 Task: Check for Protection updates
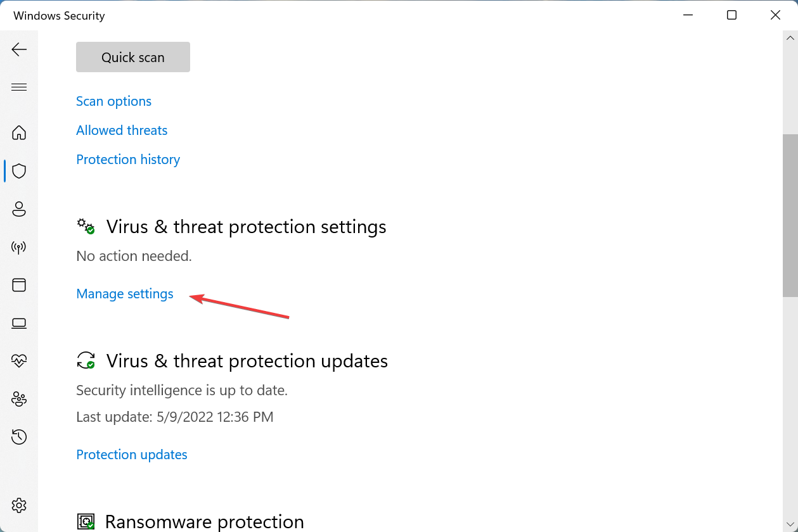[131, 454]
